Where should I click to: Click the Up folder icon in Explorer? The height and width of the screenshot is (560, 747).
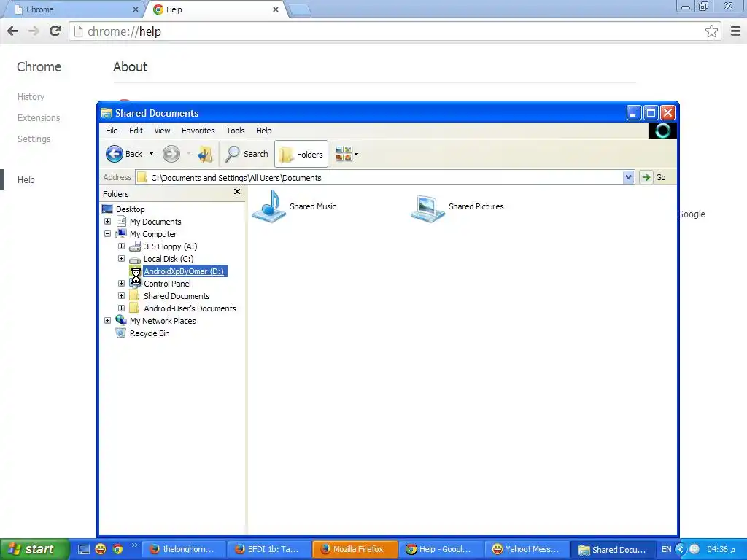pos(205,154)
